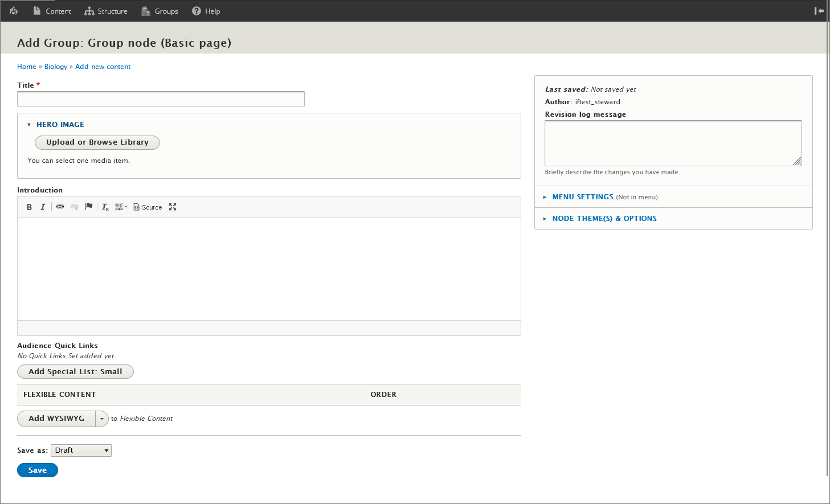Open the Groups menu
This screenshot has width=830, height=504.
point(160,11)
